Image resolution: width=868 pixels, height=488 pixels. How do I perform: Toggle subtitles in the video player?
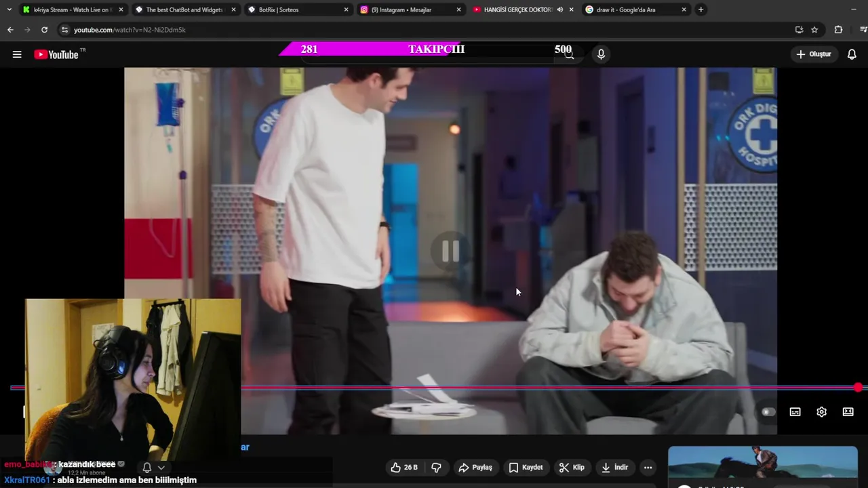[x=795, y=412]
